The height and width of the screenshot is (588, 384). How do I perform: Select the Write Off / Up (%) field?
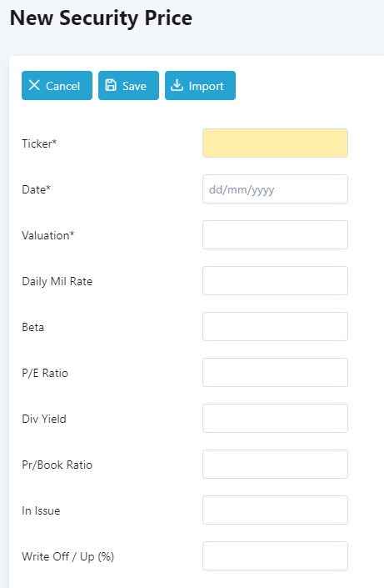click(x=275, y=555)
